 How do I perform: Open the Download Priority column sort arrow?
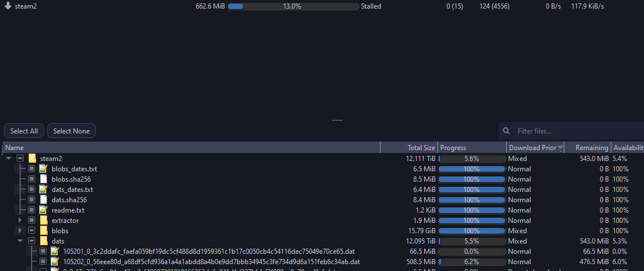[x=560, y=148]
